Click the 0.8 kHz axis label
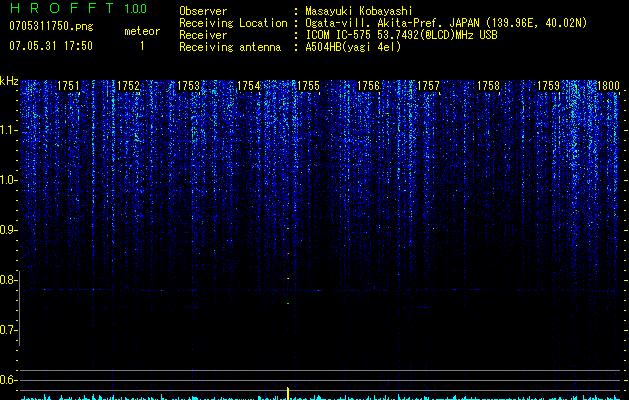Screen dimensions: 629x400 click(8, 280)
